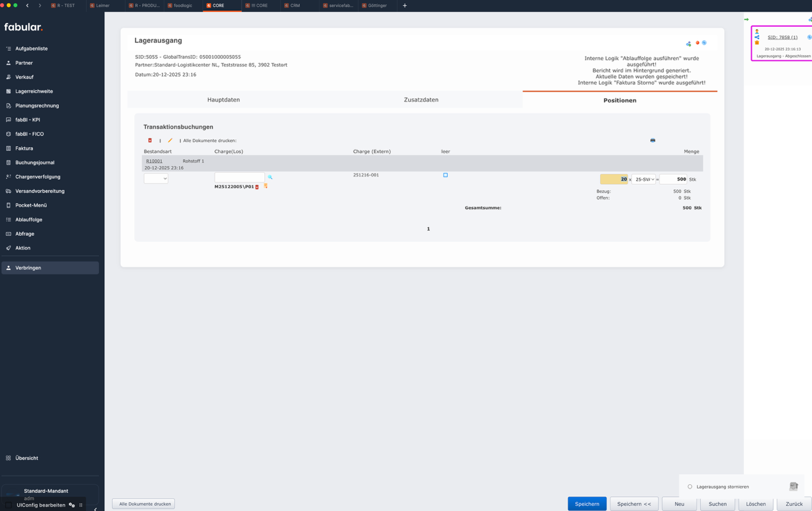The image size is (812, 511).
Task: Click the blue Speichern button
Action: 587,504
